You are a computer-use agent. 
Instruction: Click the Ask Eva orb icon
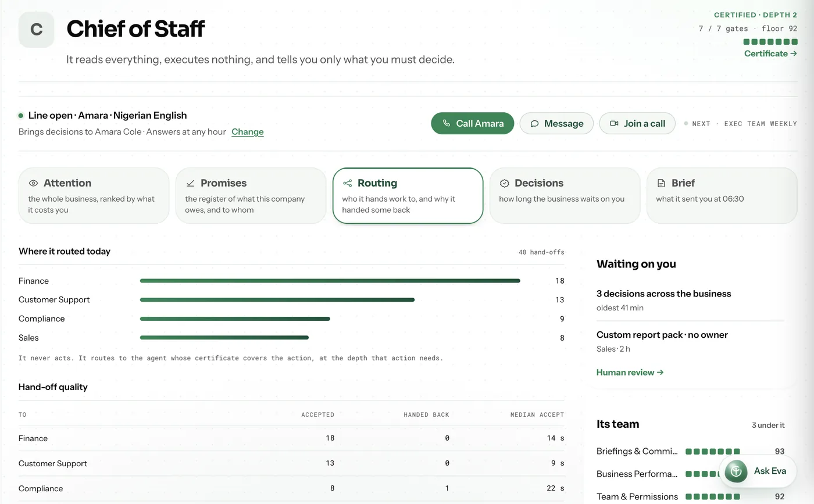point(736,471)
